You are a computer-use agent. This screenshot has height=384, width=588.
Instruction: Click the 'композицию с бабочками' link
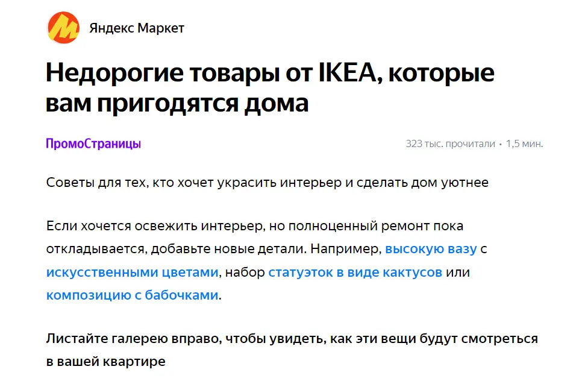tap(133, 295)
